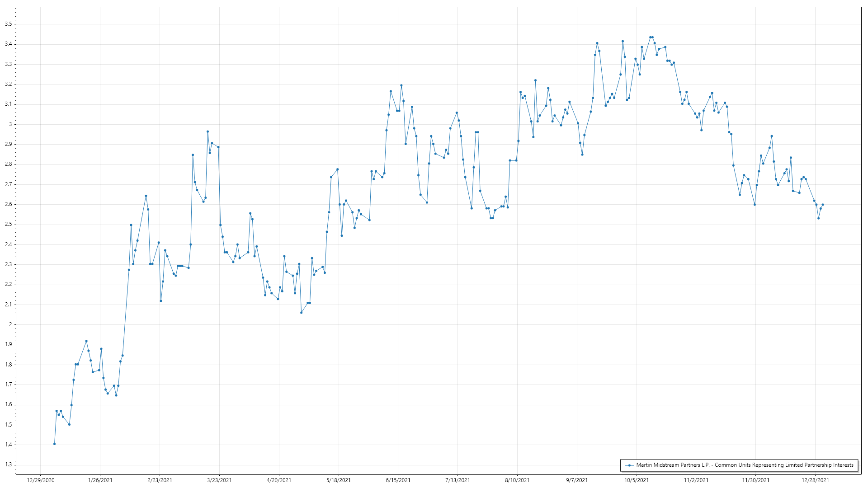The width and height of the screenshot is (868, 488).
Task: Select the 10/5/2021 x-axis date label
Action: (637, 480)
